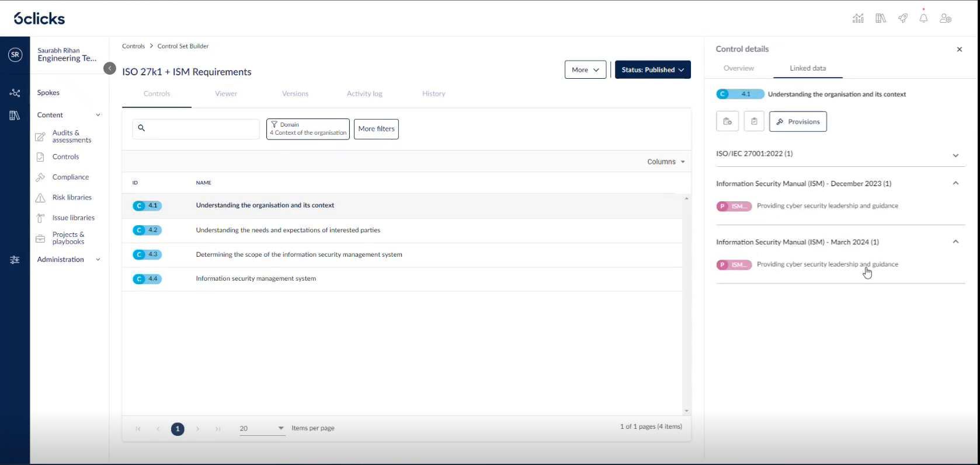980x465 pixels.
Task: Click the Provisions button
Action: tap(798, 122)
